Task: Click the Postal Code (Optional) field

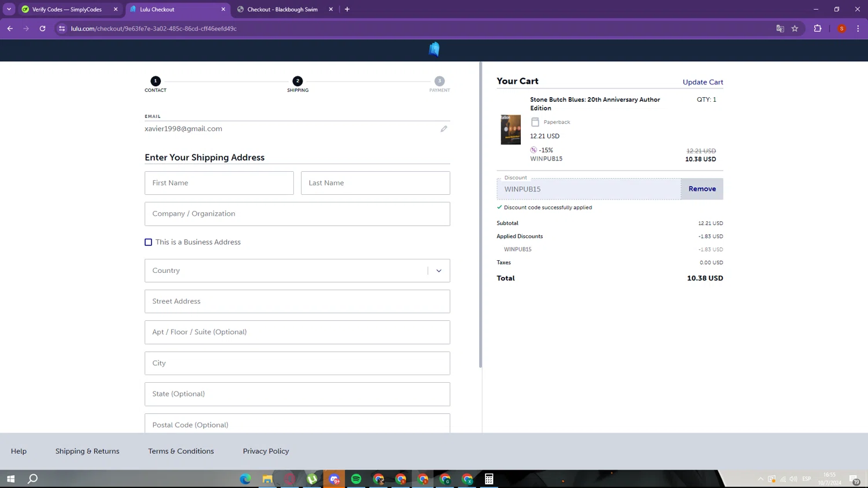Action: pyautogui.click(x=297, y=424)
